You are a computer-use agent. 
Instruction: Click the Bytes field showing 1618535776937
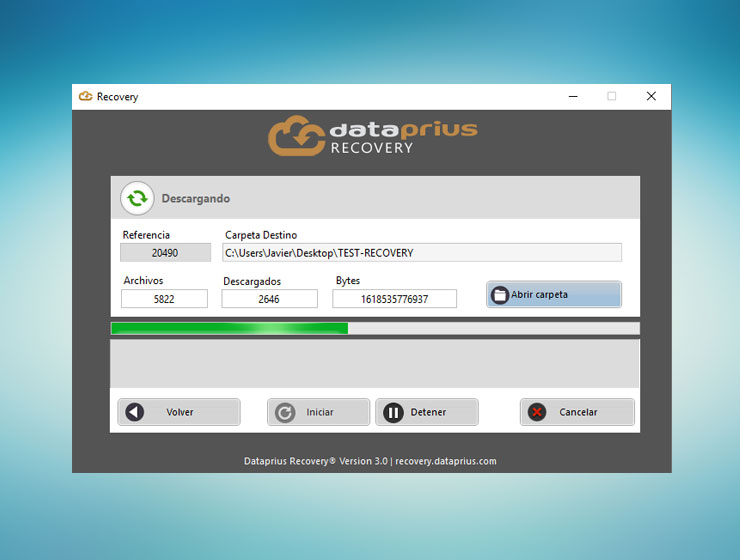pyautogui.click(x=395, y=299)
